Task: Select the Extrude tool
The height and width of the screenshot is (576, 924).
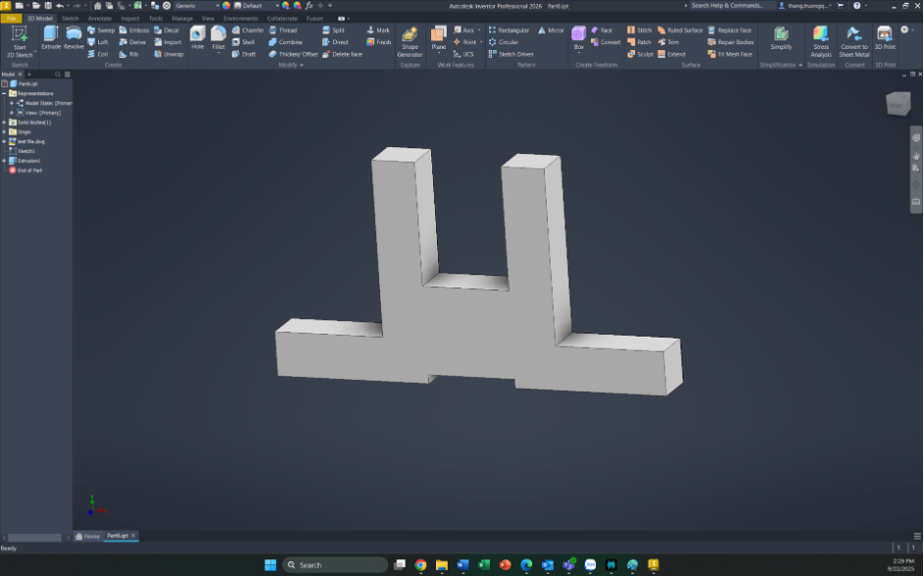Action: click(x=51, y=37)
